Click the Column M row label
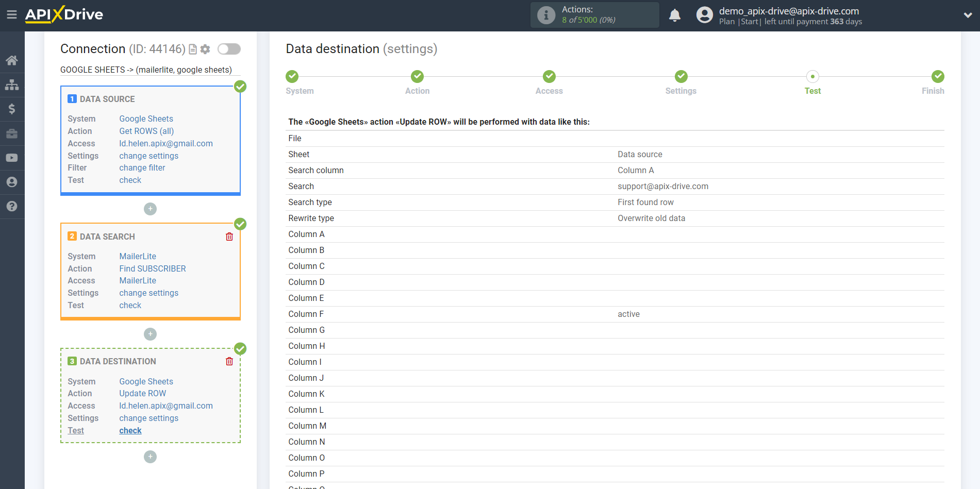 tap(307, 426)
